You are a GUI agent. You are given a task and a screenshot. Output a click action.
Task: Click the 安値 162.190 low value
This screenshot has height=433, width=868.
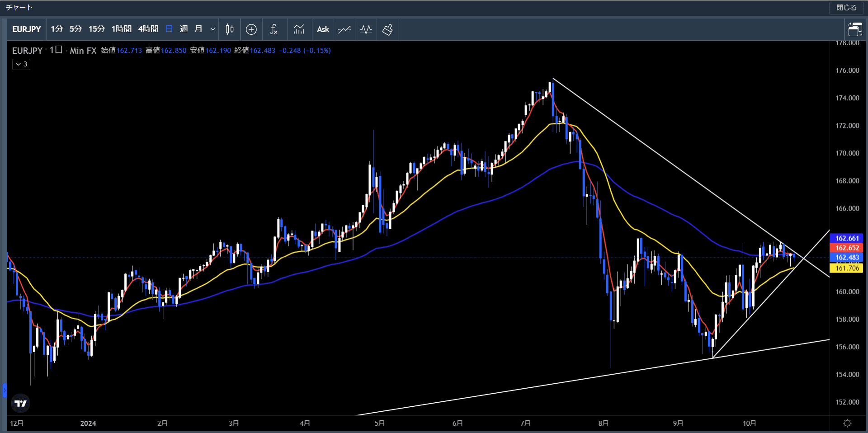click(x=210, y=50)
